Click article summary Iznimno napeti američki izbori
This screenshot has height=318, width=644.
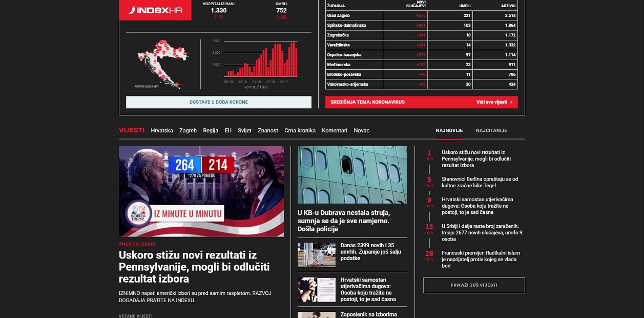point(195,296)
